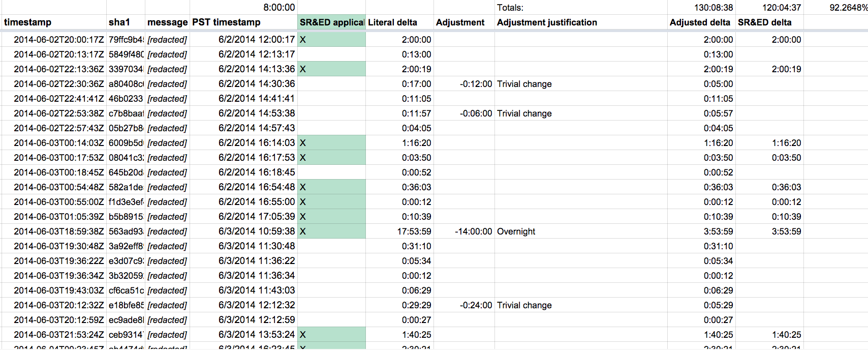Select the 'Adjusted delta' header cell
This screenshot has height=350, width=868.
[x=701, y=22]
